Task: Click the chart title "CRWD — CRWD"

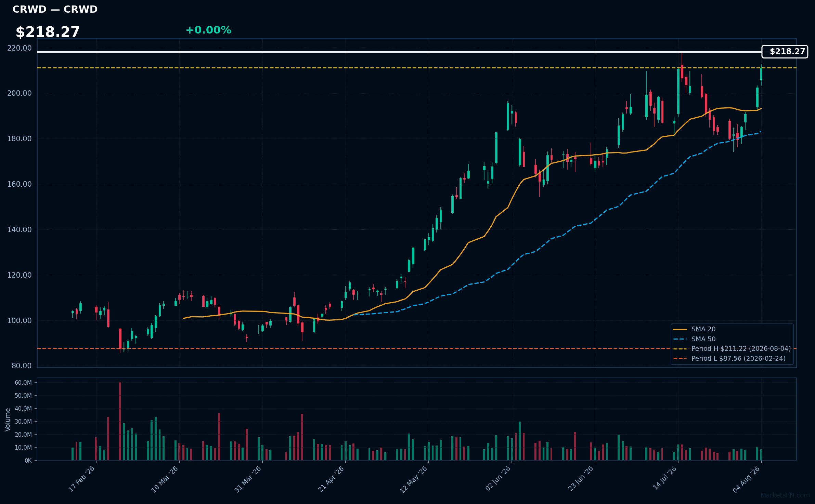Action: click(x=55, y=9)
